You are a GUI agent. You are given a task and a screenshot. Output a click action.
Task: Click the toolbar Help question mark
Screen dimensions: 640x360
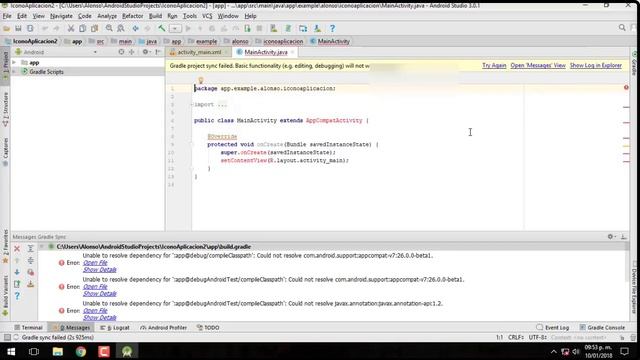click(332, 29)
